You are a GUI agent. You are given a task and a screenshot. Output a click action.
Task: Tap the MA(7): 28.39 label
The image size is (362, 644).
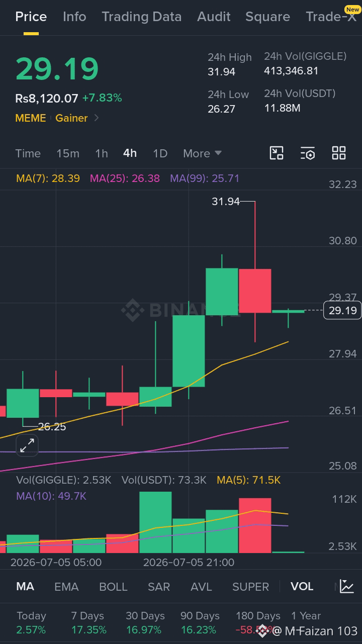click(x=48, y=178)
